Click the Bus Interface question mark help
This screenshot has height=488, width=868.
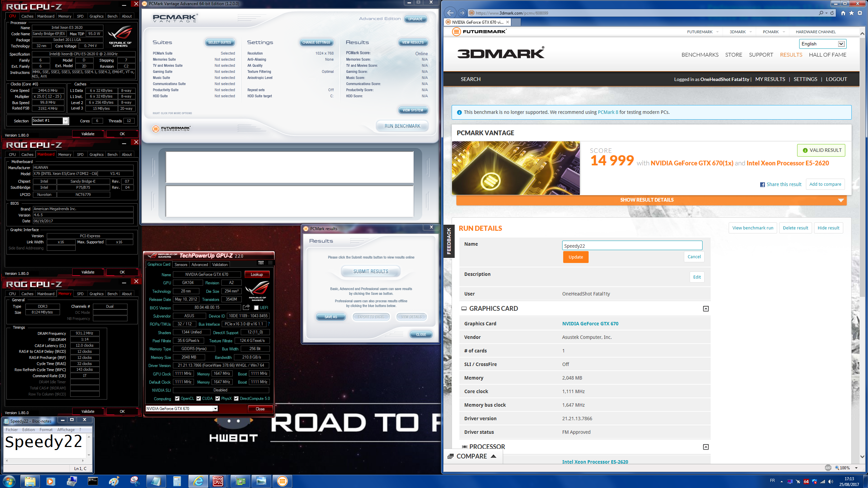269,324
